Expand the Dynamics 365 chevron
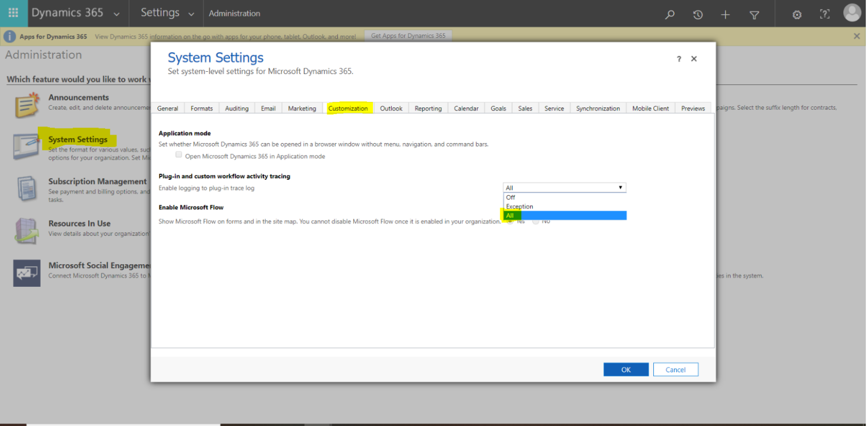 pyautogui.click(x=116, y=14)
